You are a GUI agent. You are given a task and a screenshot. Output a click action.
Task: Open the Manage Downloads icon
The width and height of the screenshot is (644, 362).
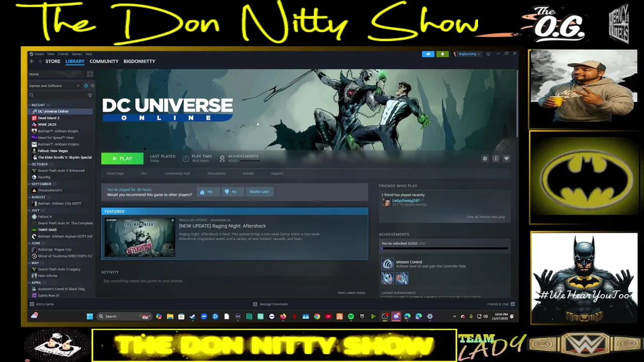click(x=255, y=304)
